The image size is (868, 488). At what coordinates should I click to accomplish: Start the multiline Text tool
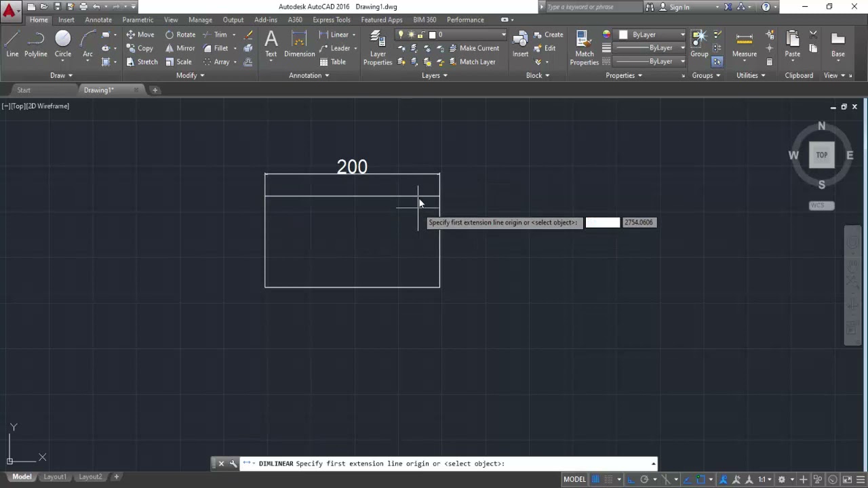pos(271,43)
